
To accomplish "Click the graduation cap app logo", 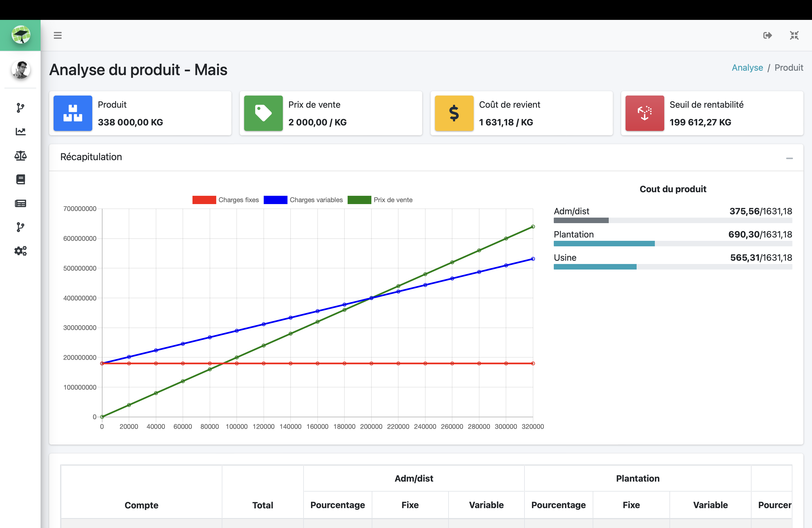I will (20, 35).
